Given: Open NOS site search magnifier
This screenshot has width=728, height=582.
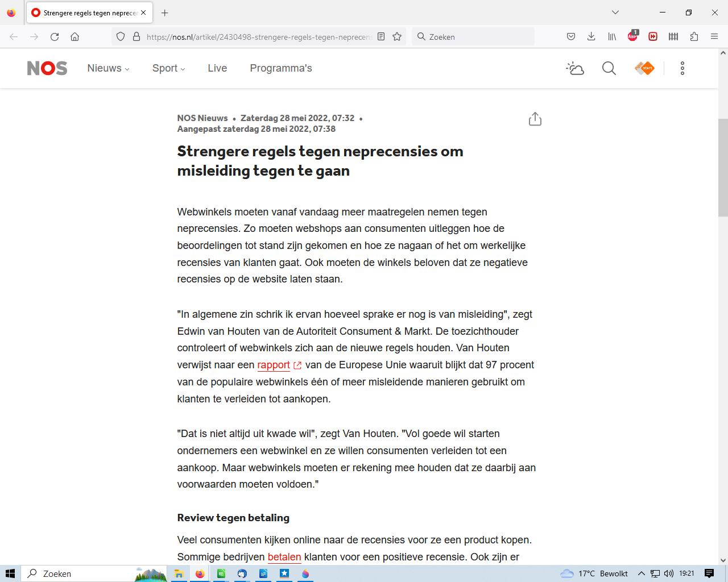Looking at the screenshot, I should 609,68.
